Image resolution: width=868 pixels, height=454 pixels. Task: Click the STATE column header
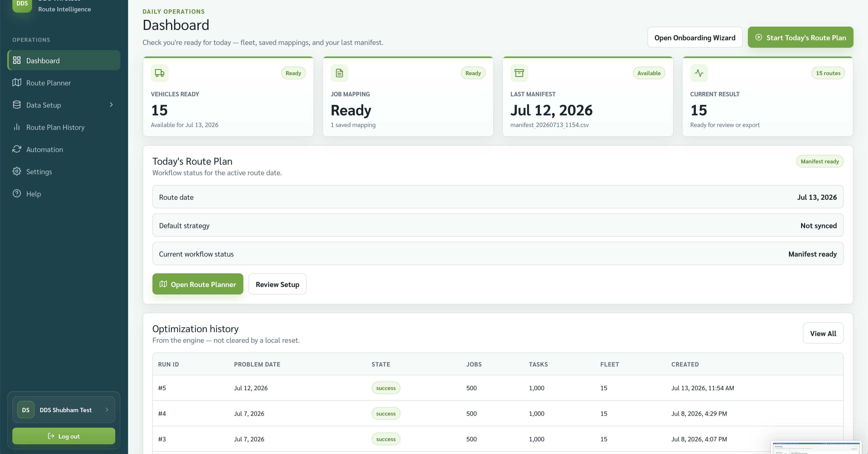381,364
